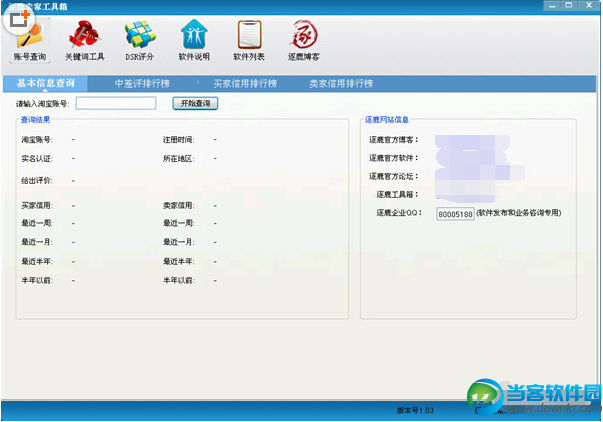This screenshot has width=603, height=422.
Task: Click the 卖家信用 label
Action: pyautogui.click(x=179, y=205)
